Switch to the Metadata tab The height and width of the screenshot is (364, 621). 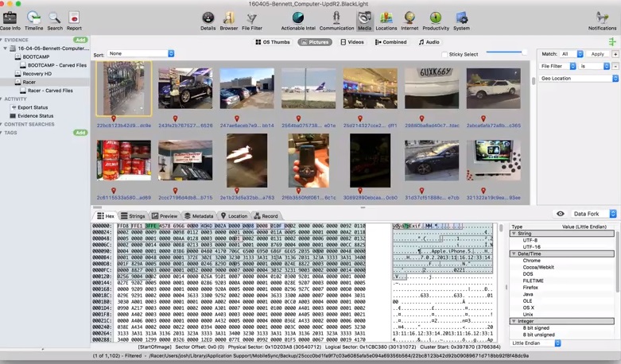pos(199,215)
